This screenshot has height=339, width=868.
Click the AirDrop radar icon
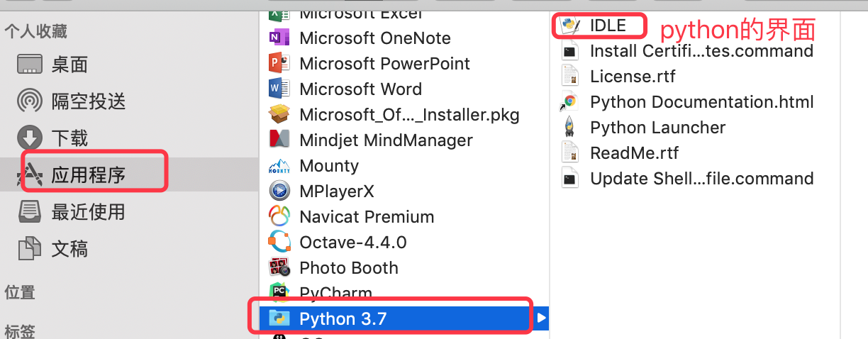[x=30, y=101]
